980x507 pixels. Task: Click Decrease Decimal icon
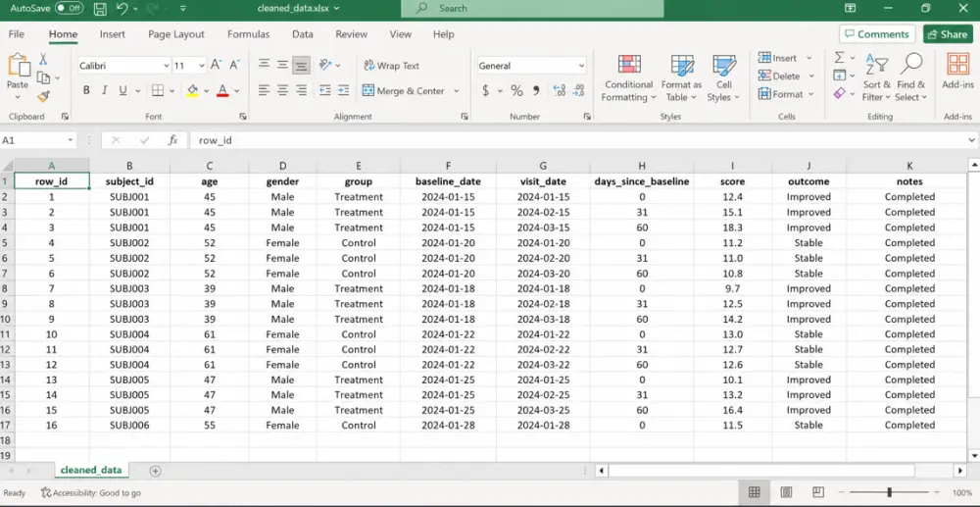pyautogui.click(x=579, y=90)
